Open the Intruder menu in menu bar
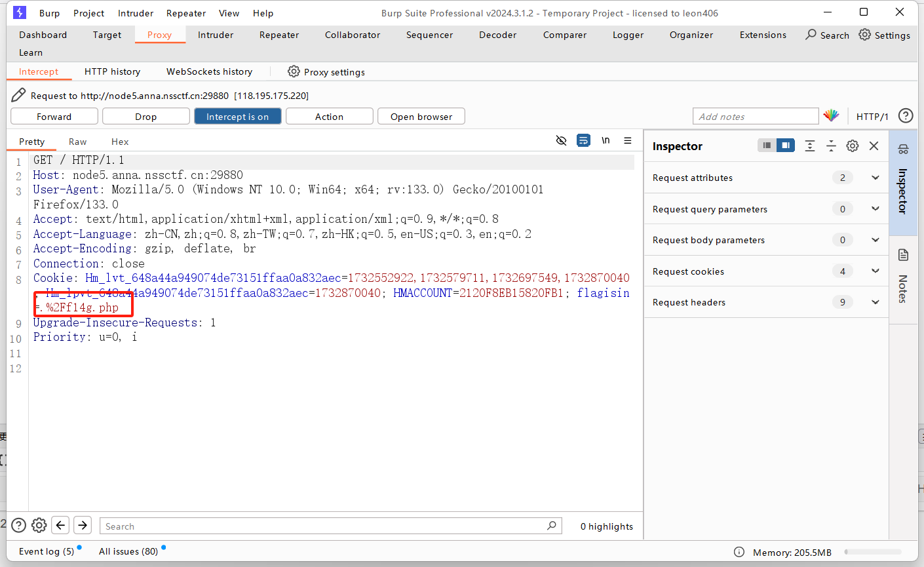Viewport: 924px width, 567px height. [136, 13]
